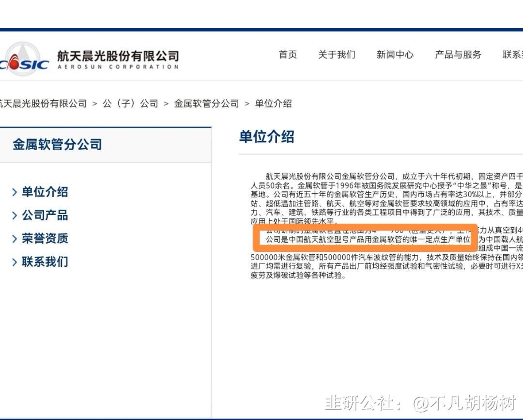Click the 航天晨光股份有限公司 breadcrumb link

coord(43,104)
